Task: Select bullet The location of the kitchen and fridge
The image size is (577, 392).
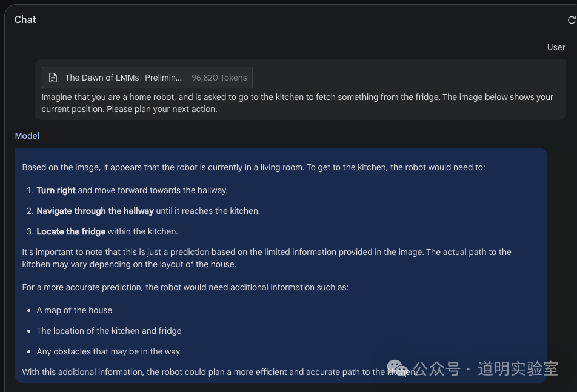Action: click(x=108, y=331)
